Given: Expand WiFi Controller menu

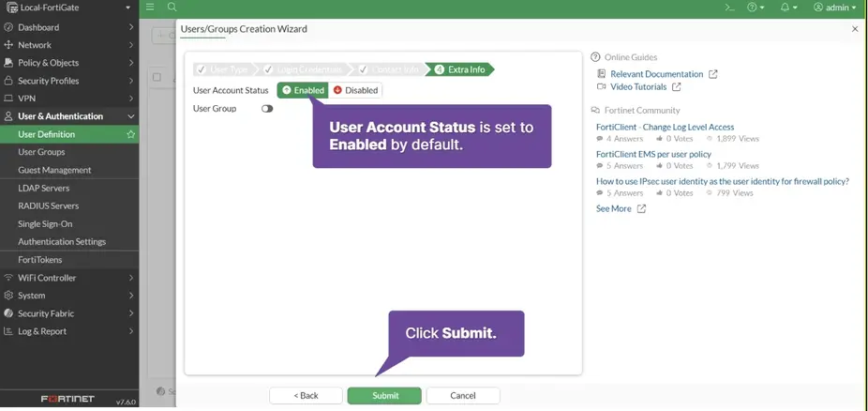Looking at the screenshot, I should click(69, 278).
